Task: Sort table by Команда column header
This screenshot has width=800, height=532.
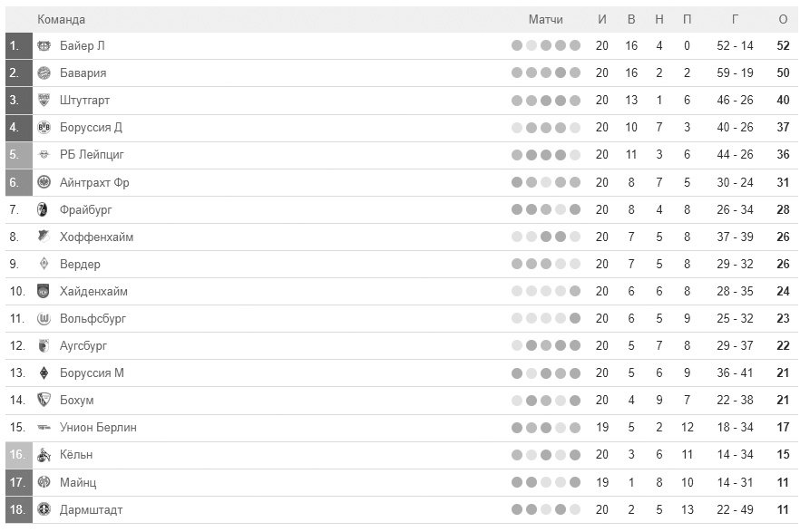Action: pos(62,19)
